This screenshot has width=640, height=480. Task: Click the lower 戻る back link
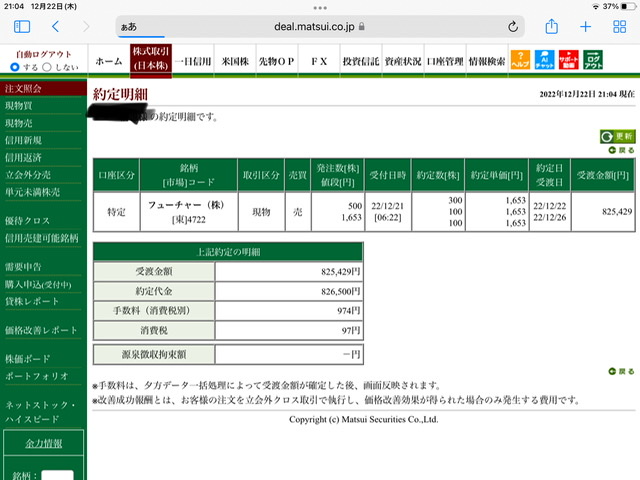[621, 371]
